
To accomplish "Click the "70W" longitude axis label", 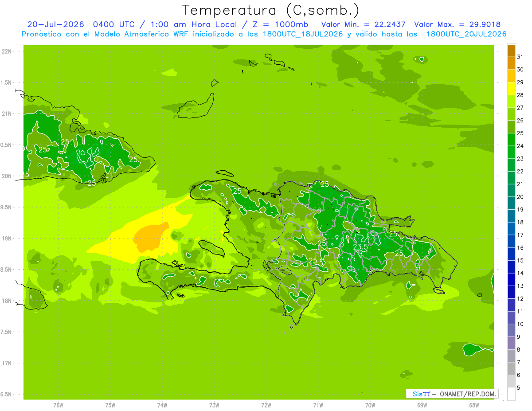I will pos(370,405).
